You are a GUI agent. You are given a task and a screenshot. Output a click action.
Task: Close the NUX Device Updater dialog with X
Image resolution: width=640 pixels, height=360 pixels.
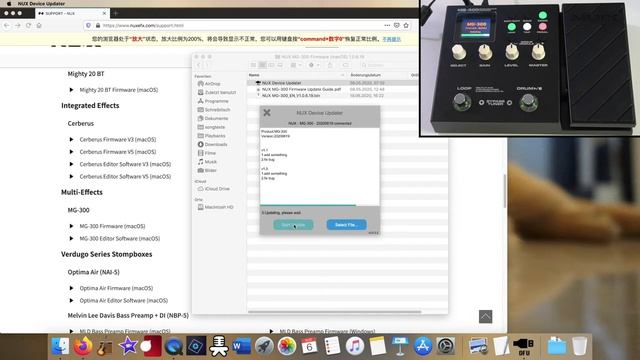pyautogui.click(x=267, y=113)
